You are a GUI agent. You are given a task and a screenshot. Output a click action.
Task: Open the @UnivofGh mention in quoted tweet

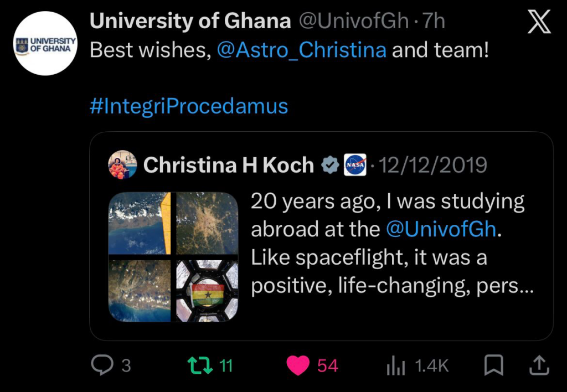441,229
